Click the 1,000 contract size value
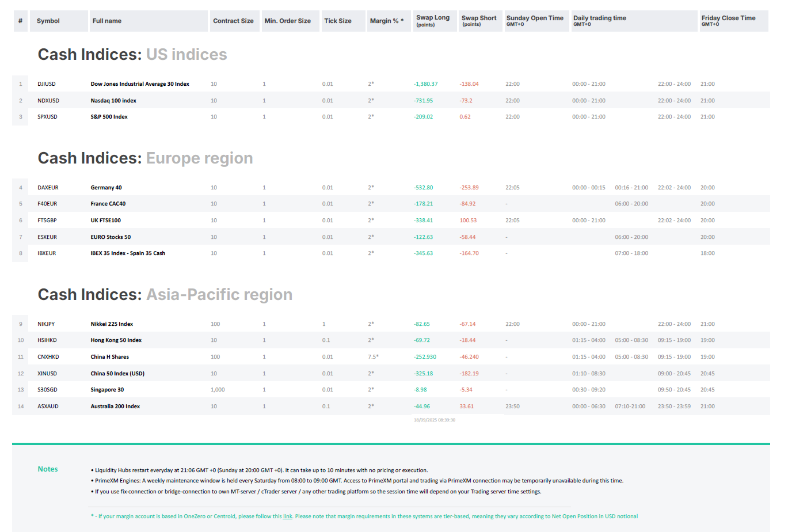This screenshot has height=532, width=788. [x=218, y=390]
